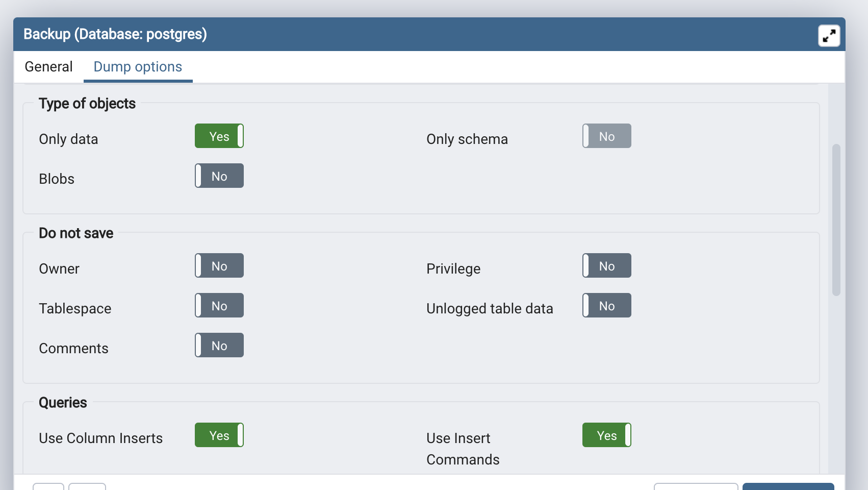Disable the Use Column Inserts switch

click(219, 435)
